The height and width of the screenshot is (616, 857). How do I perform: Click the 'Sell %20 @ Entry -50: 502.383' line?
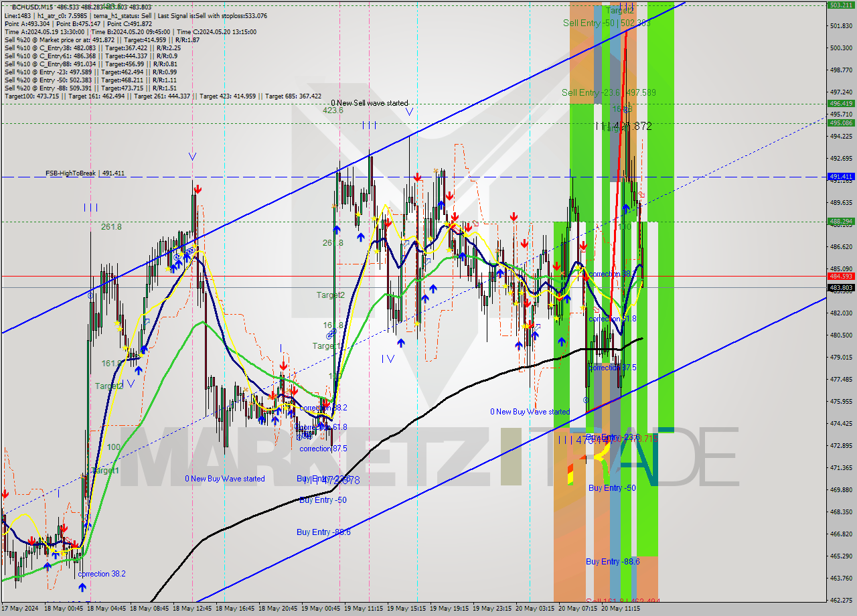click(90, 80)
